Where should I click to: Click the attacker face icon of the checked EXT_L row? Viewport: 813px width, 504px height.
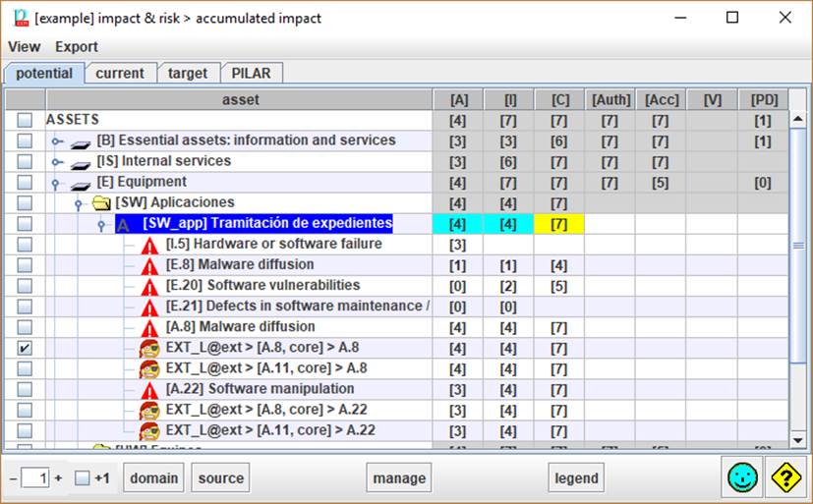(x=149, y=348)
